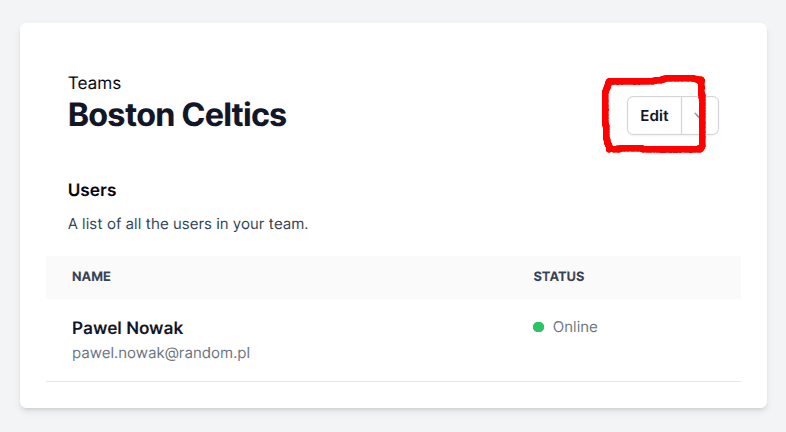
Task: Open the Pawel Nowak user name
Action: pos(127,328)
